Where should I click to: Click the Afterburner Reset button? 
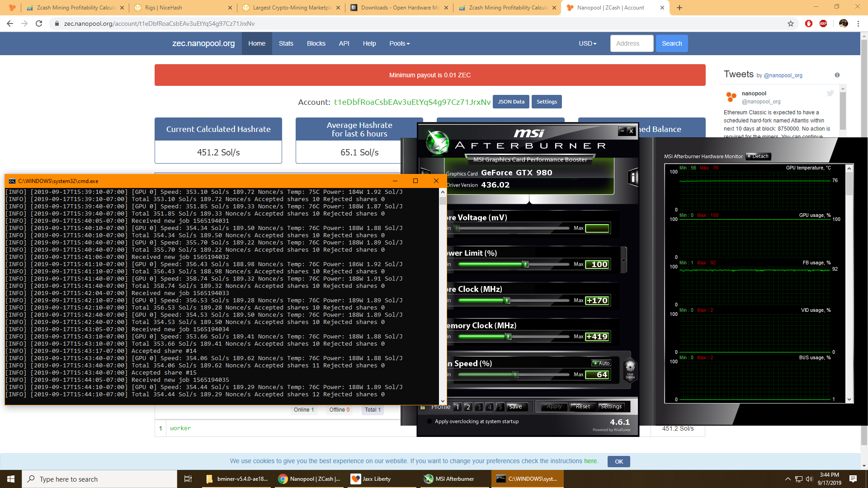583,407
